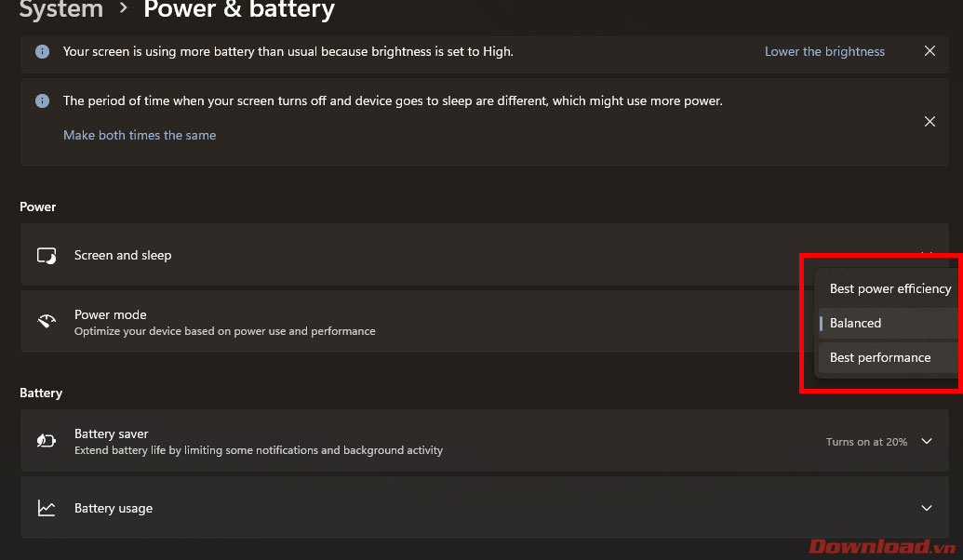Viewport: 963px width, 560px height.
Task: Click the Turns on at 20% text
Action: point(866,442)
